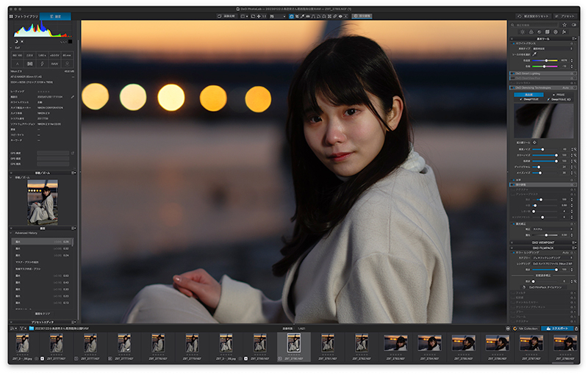
Task: Click the star favorites filter icon
Action: coord(564,25)
